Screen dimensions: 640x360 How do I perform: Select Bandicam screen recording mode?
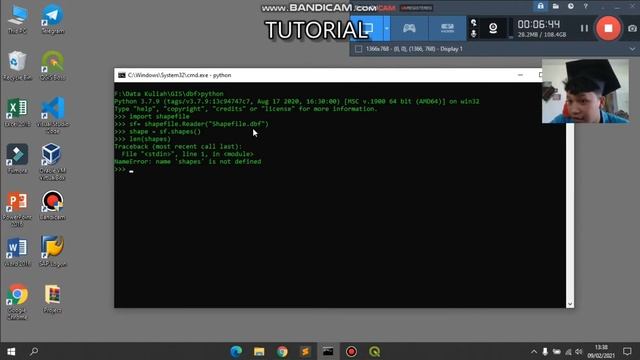[x=367, y=28]
